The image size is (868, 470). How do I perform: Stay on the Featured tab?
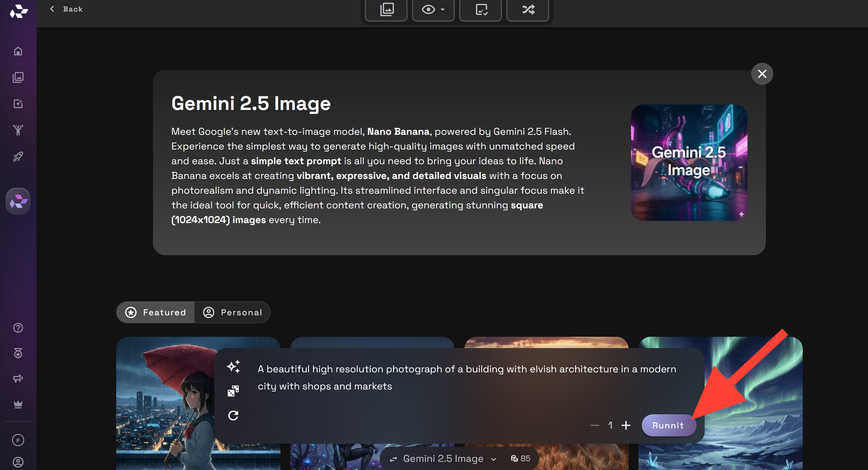[x=155, y=312]
